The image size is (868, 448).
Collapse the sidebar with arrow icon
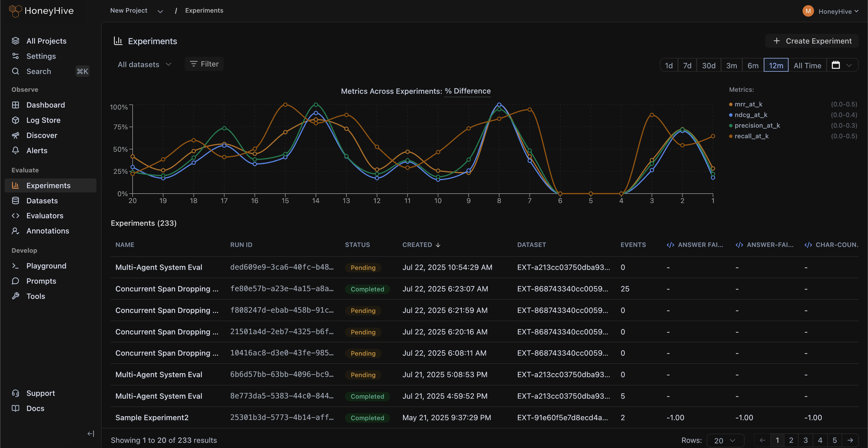pyautogui.click(x=91, y=434)
